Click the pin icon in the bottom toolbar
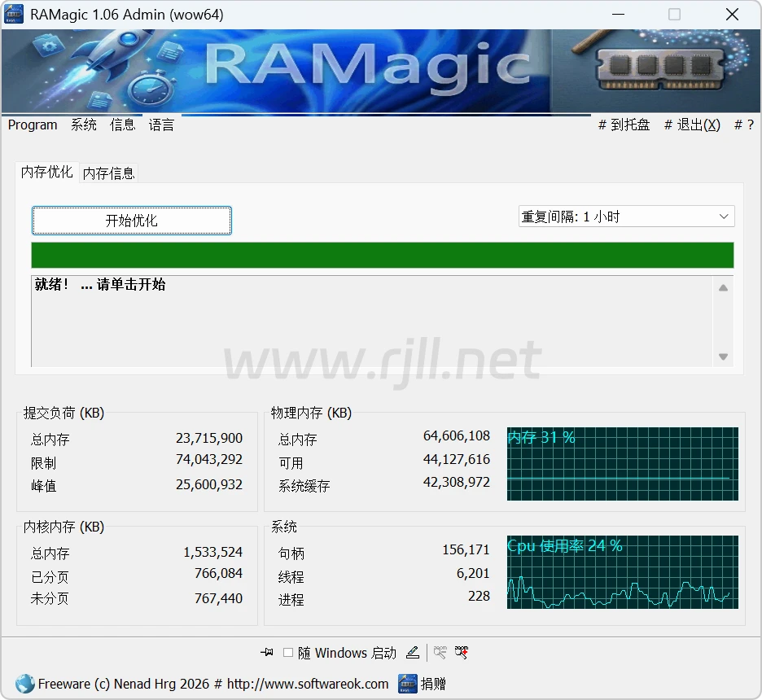The width and height of the screenshot is (762, 700). point(266,653)
